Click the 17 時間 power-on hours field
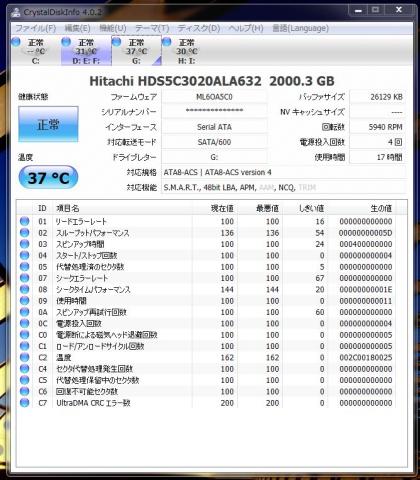420x480 pixels. (377, 157)
